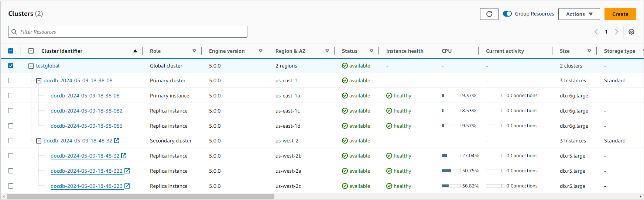Uncheck the testglobal row checkbox
644x200 pixels.
pyautogui.click(x=11, y=66)
